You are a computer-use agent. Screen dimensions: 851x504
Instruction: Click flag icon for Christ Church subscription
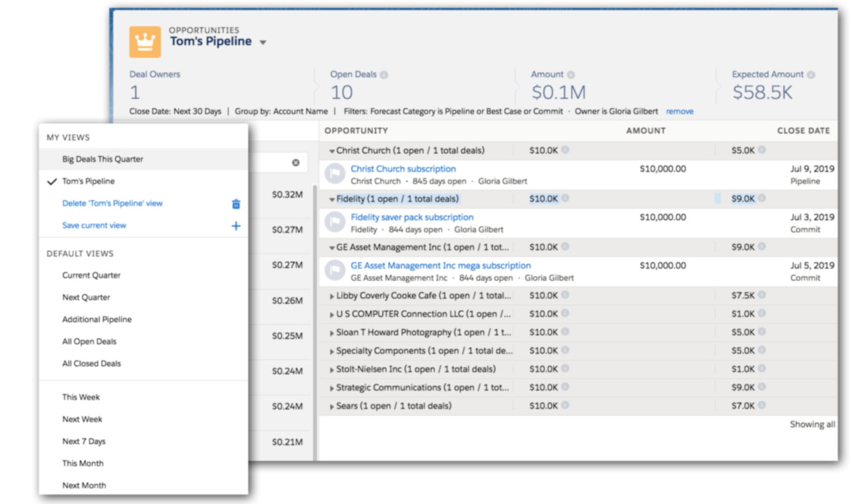coord(335,174)
